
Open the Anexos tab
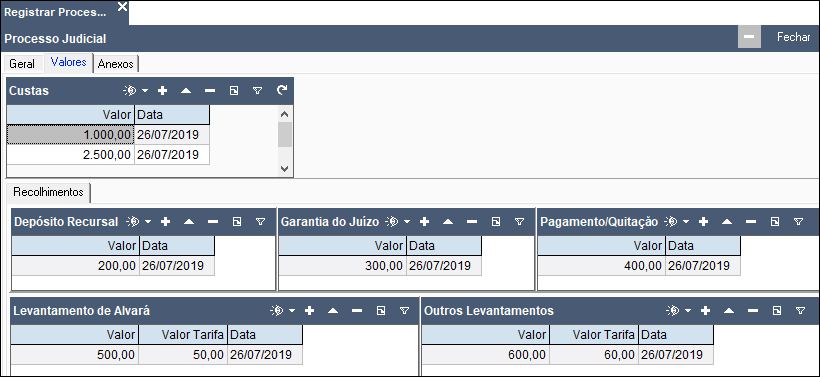pos(116,64)
